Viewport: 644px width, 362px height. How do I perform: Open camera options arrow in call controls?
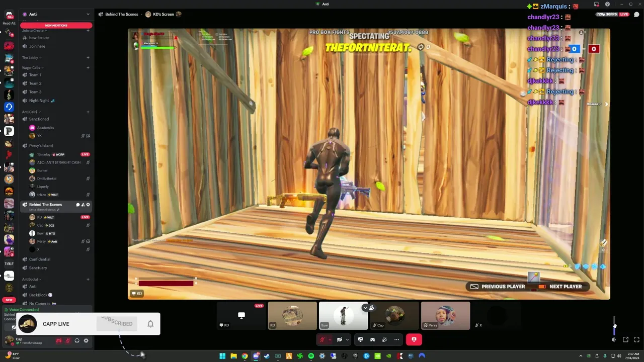coord(347,339)
